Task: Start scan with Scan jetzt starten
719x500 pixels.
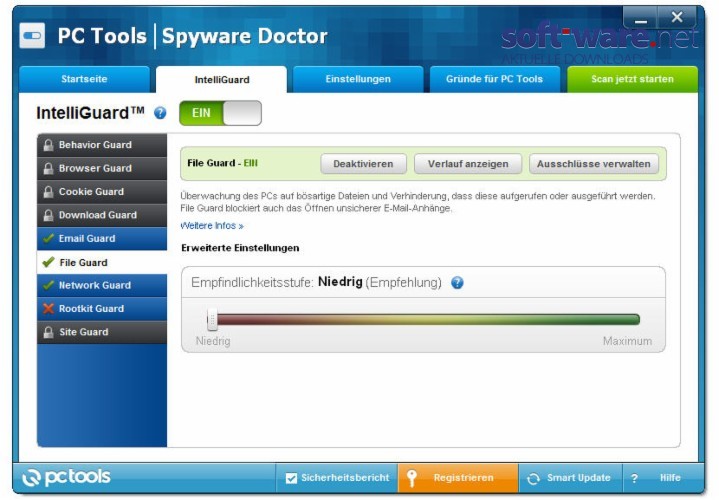Action: coord(632,79)
